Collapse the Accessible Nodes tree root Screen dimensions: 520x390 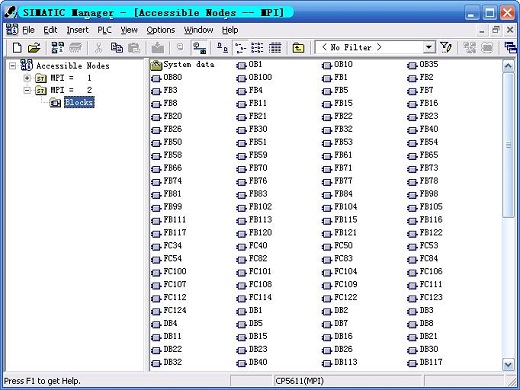[x=12, y=65]
